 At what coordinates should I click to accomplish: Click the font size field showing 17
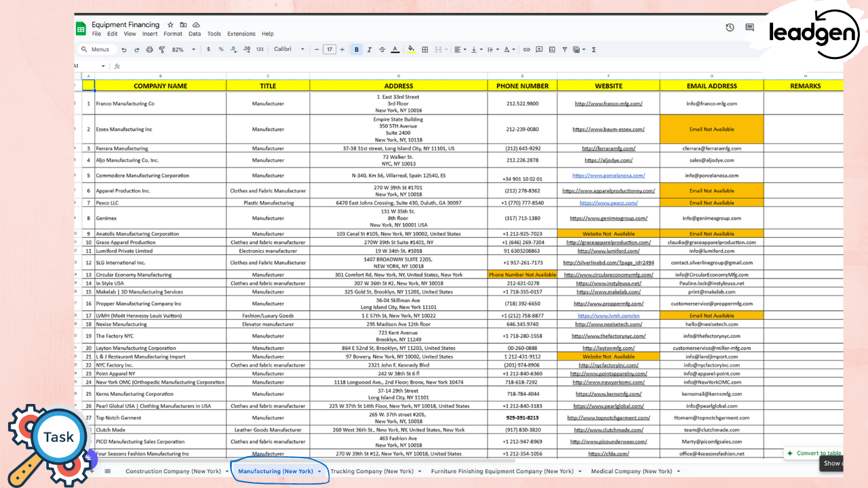pos(330,49)
